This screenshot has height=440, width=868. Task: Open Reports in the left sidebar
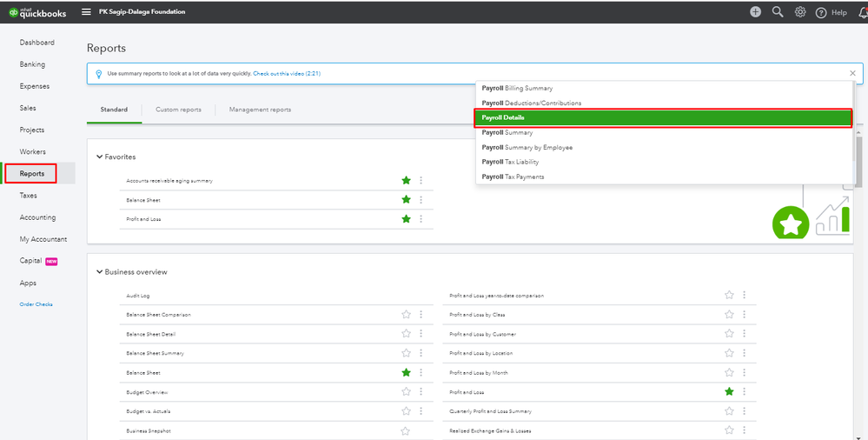point(32,174)
